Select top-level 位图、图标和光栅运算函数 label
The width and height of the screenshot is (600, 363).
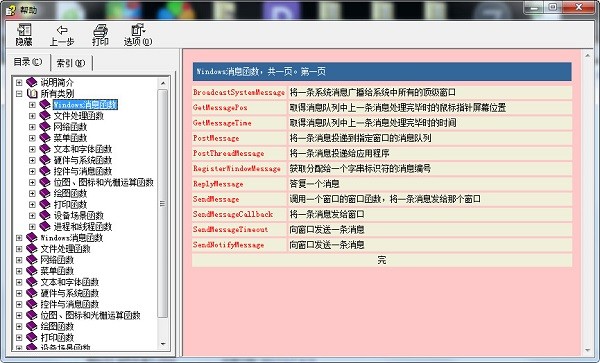point(90,315)
